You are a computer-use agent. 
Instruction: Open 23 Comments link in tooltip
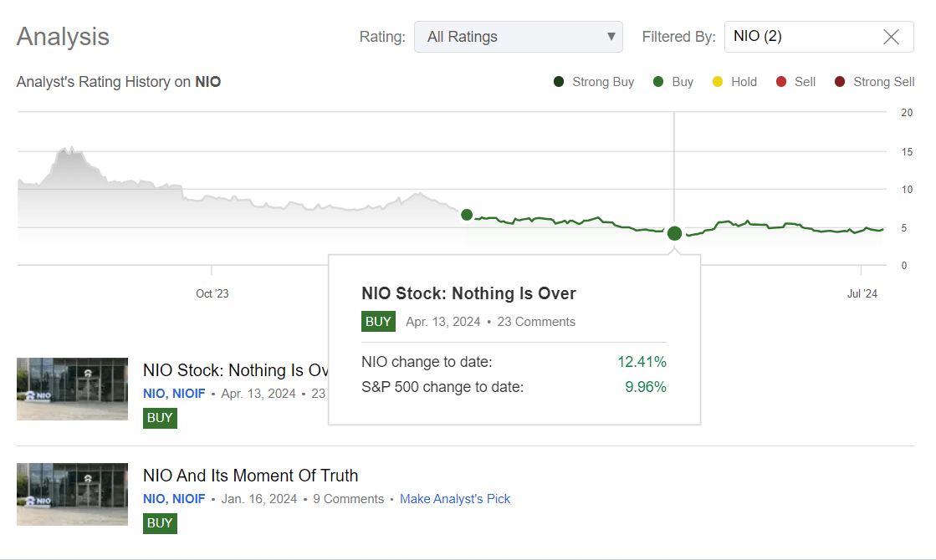tap(536, 322)
